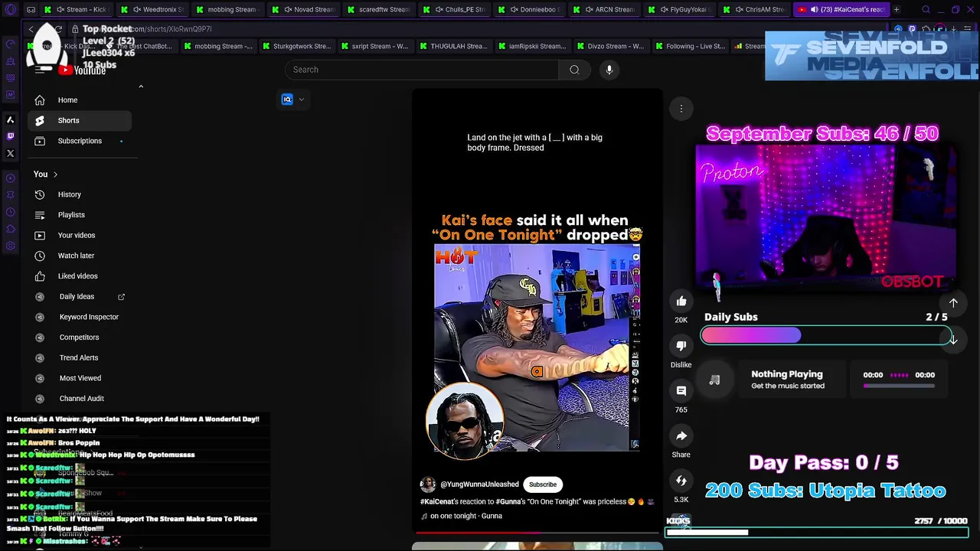
Task: Click the Remix button showing 5.3K
Action: tap(681, 481)
